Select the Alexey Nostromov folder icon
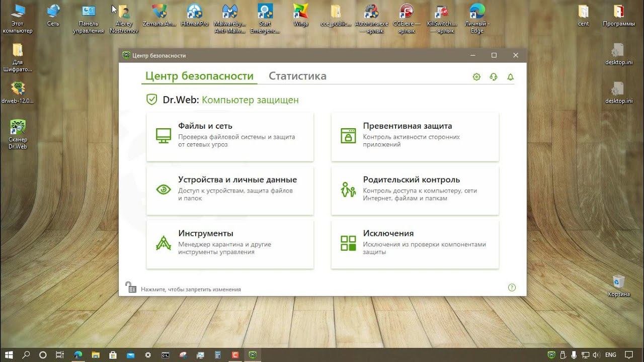Screen dimensions: 644x362 coord(124,19)
